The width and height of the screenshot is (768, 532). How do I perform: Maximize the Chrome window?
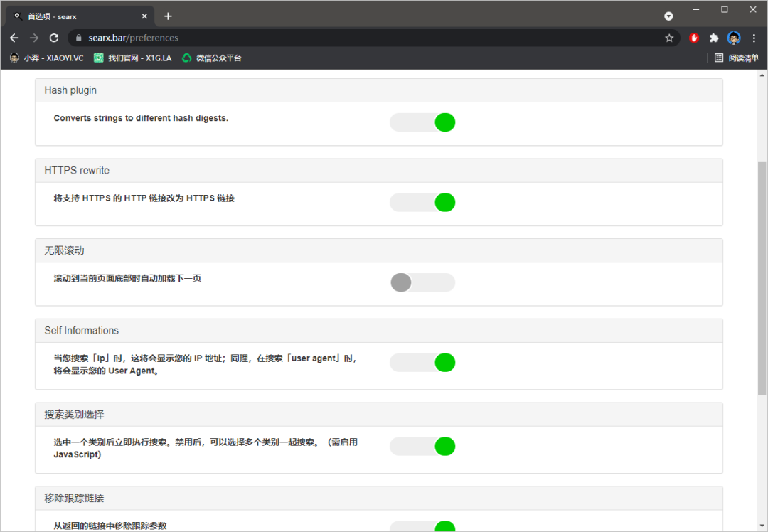725,9
